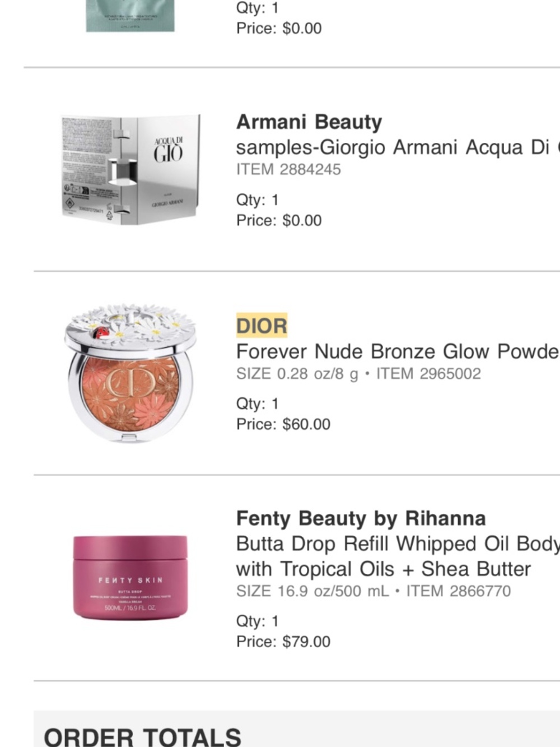
Task: Open the Armani Acqua Di Gio sample image
Action: [130, 170]
